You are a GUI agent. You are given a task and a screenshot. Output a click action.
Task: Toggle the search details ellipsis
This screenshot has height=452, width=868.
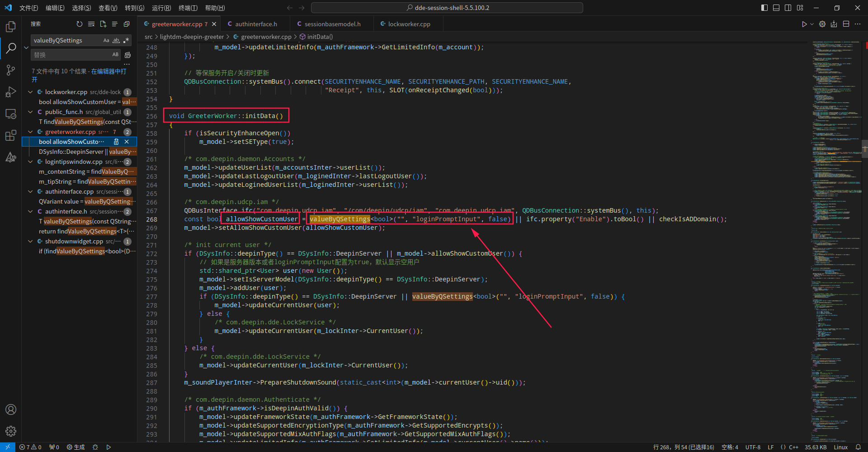click(127, 64)
